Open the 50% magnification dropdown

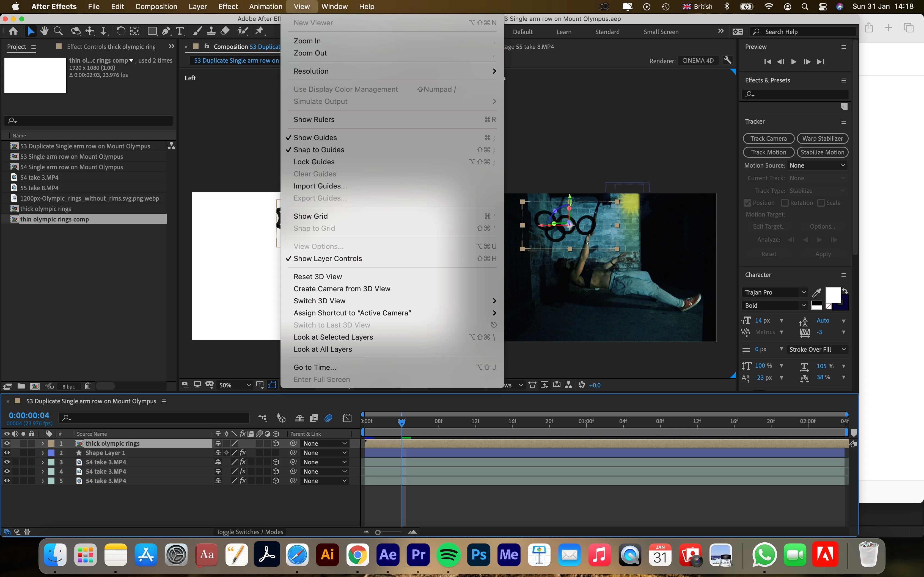click(234, 385)
